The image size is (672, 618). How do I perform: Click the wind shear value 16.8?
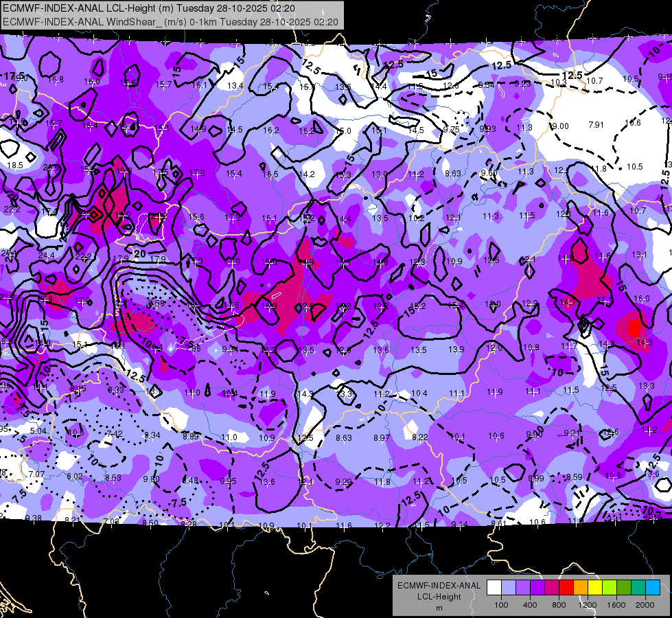[x=56, y=80]
